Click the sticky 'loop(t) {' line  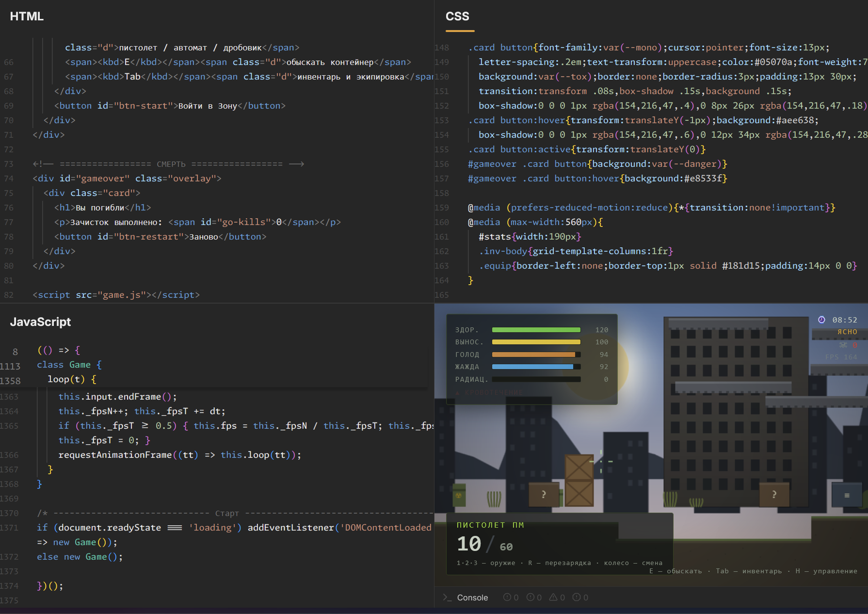point(72,379)
